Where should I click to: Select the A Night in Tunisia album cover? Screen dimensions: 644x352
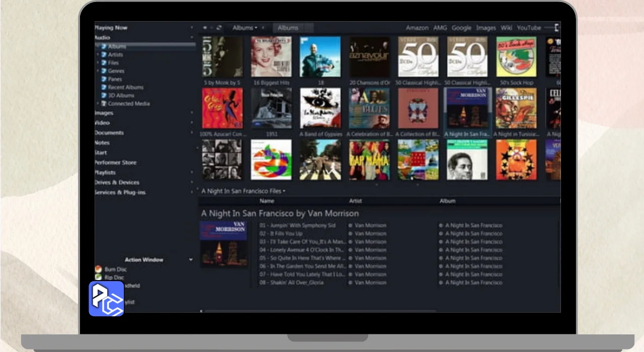(x=516, y=108)
